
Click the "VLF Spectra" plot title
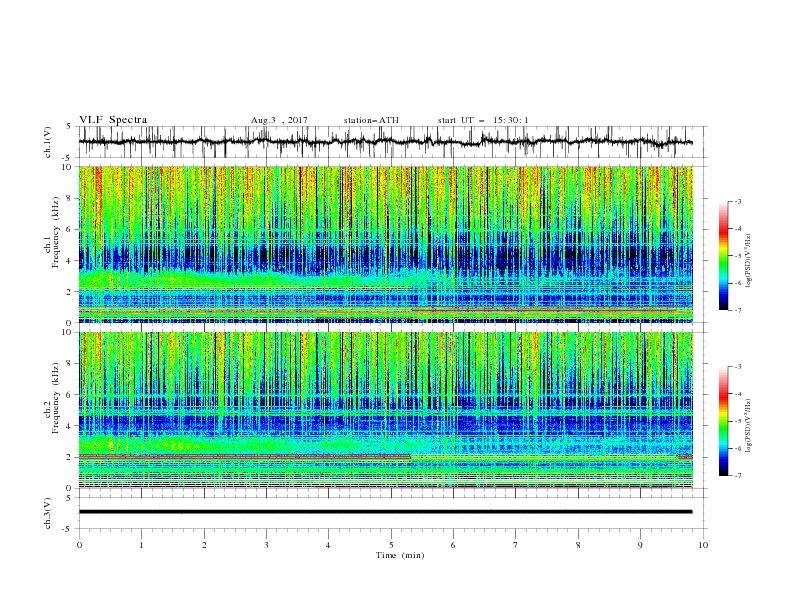point(113,120)
